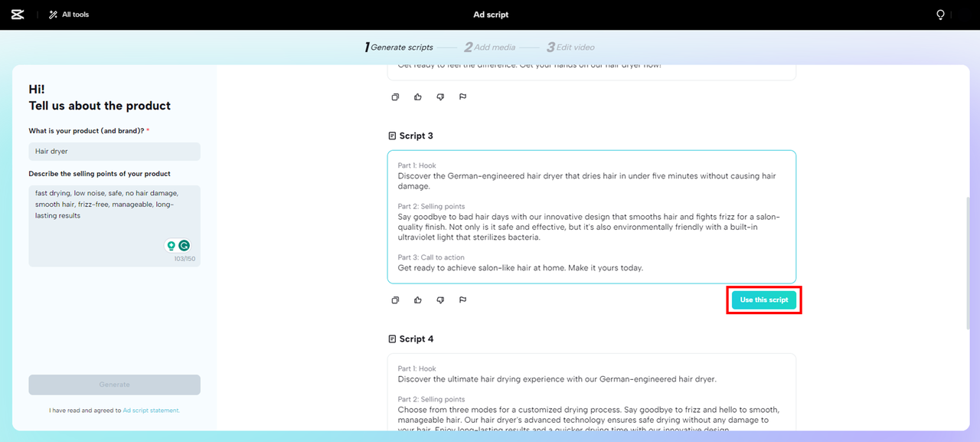Thumbs down the script above Script 3
980x442 pixels.
pyautogui.click(x=440, y=97)
